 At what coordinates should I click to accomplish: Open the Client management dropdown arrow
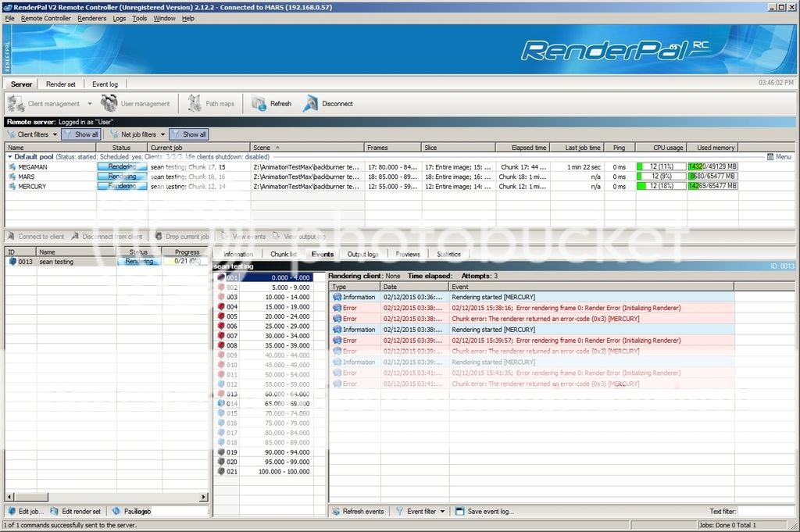pyautogui.click(x=90, y=104)
